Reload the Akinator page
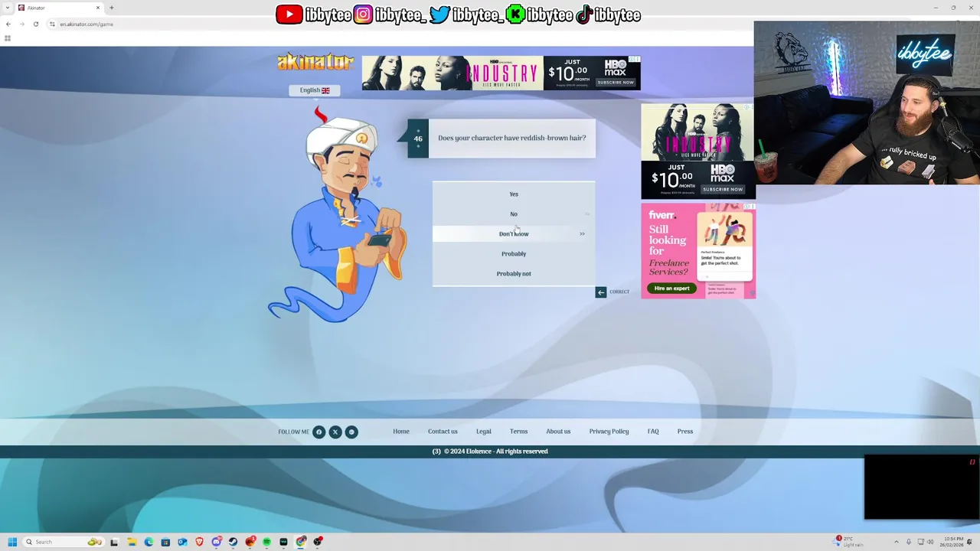The width and height of the screenshot is (980, 551). [35, 24]
